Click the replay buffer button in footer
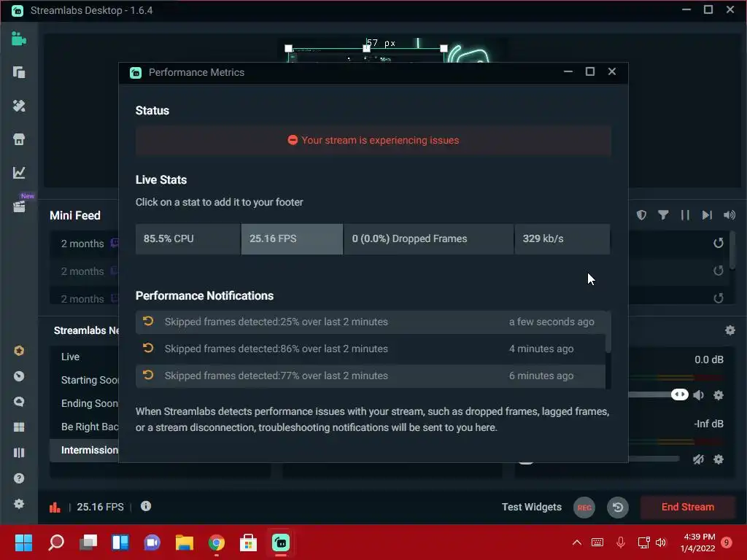 pos(617,507)
